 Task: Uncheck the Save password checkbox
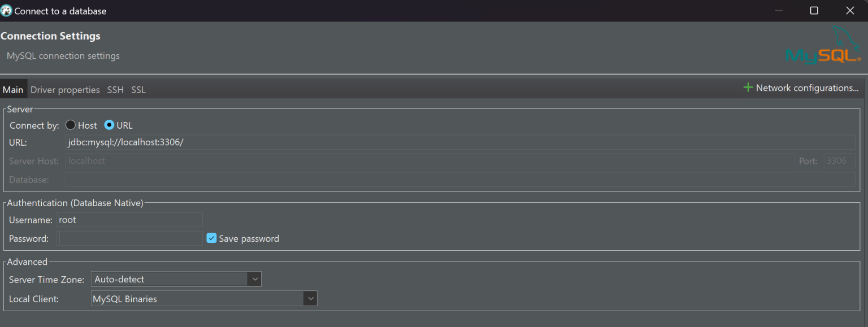(211, 238)
